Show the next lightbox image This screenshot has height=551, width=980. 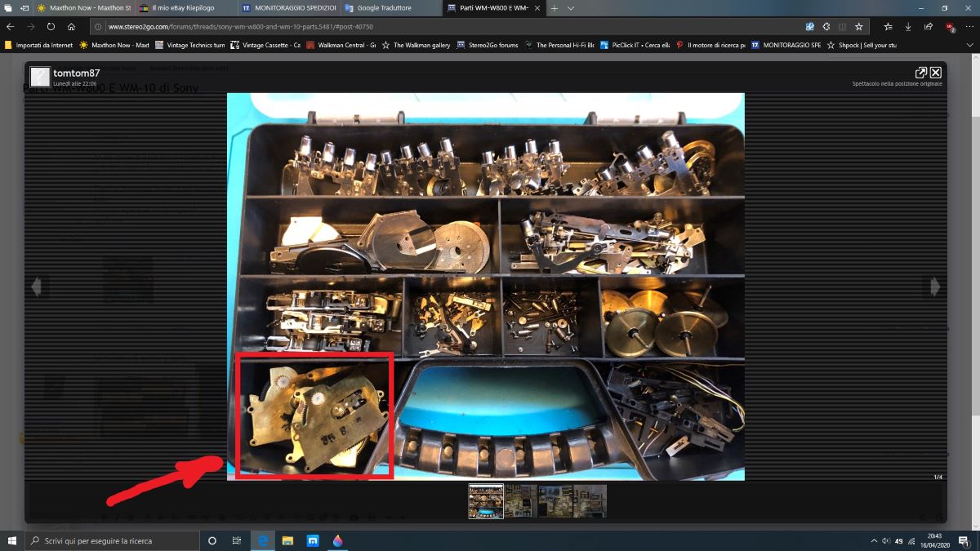935,287
